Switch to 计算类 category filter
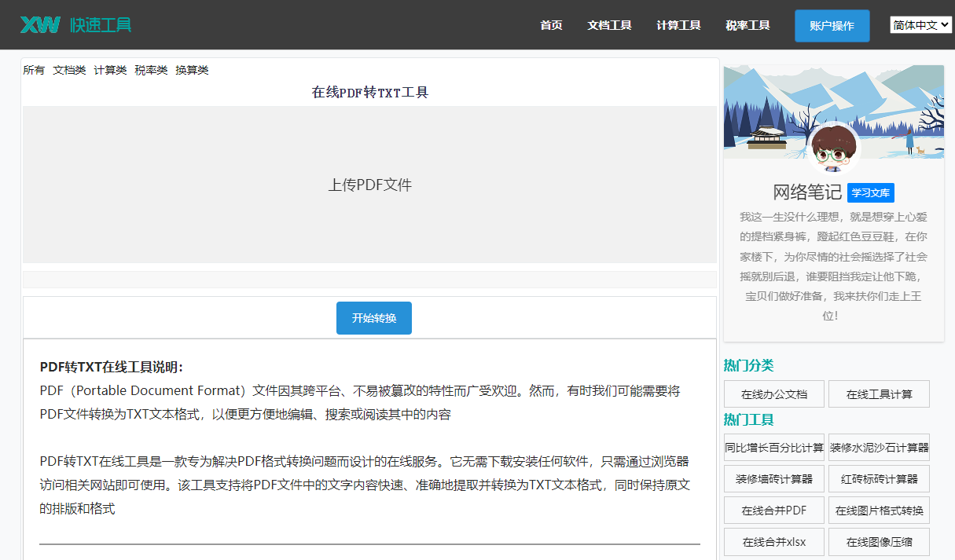Image resolution: width=955 pixels, height=560 pixels. 110,70
